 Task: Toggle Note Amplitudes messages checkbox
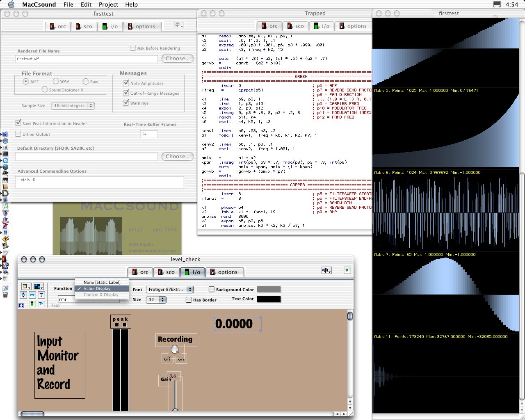click(x=126, y=83)
